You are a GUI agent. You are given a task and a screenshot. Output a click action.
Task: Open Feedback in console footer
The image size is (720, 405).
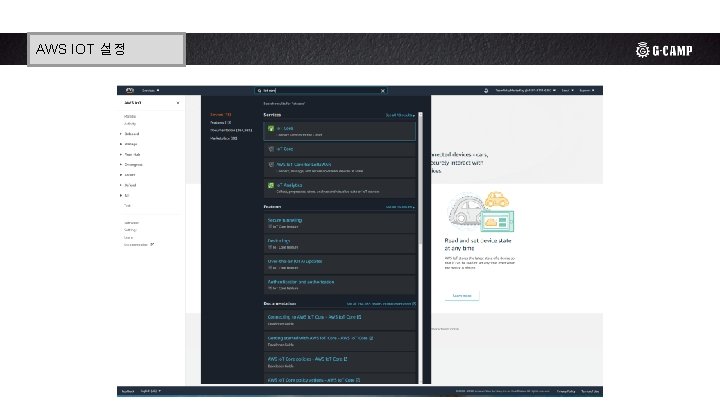tap(128, 391)
